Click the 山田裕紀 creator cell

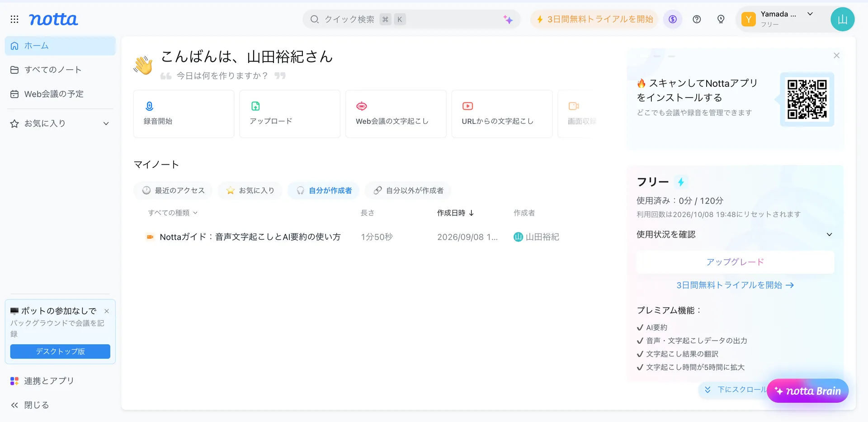pyautogui.click(x=536, y=237)
